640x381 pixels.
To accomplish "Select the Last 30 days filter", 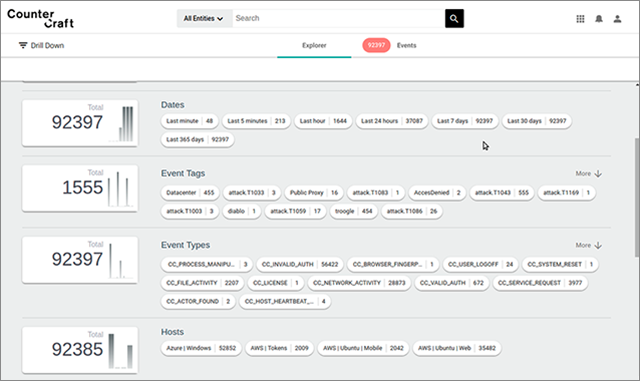I will [536, 121].
